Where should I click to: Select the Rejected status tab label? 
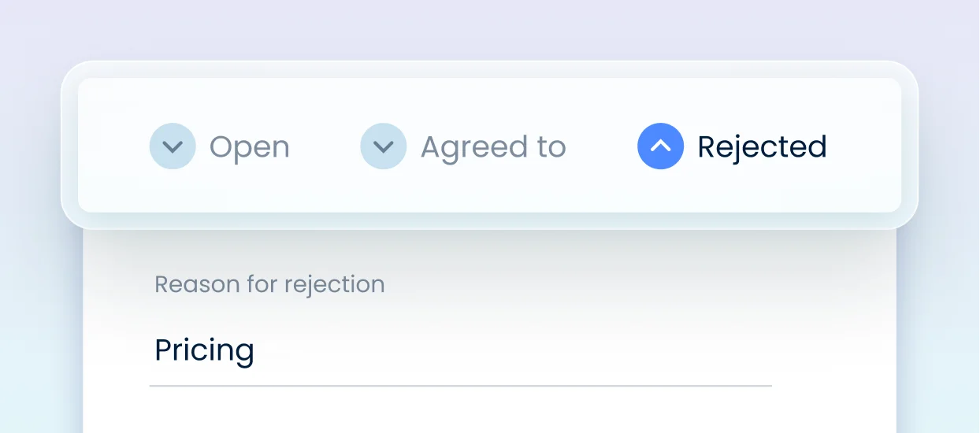[762, 147]
